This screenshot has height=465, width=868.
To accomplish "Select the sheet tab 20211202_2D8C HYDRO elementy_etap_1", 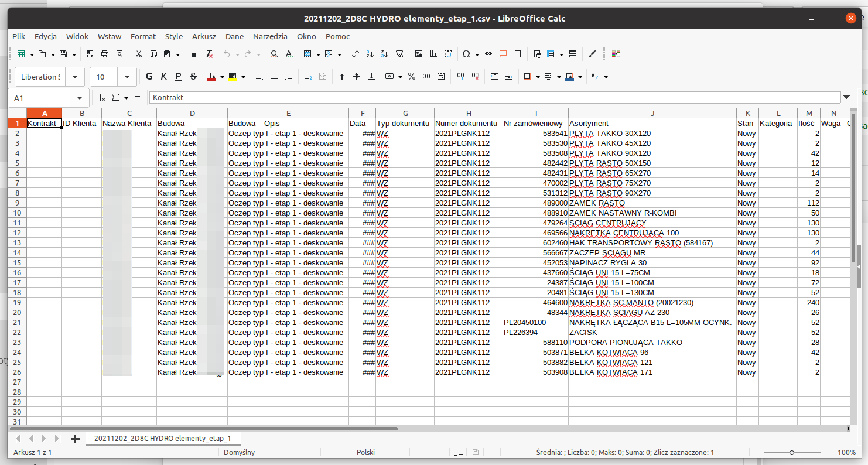I will [162, 438].
